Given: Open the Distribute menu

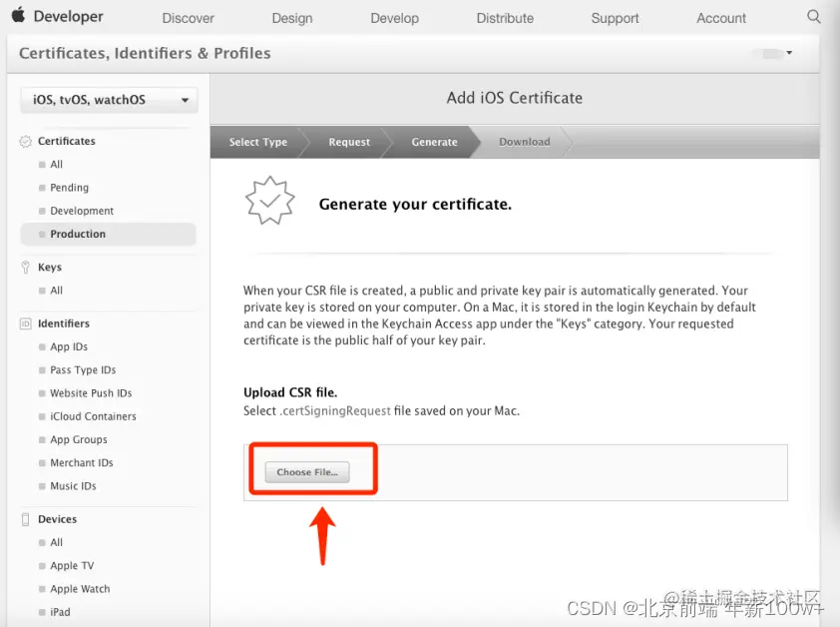Looking at the screenshot, I should 505,18.
